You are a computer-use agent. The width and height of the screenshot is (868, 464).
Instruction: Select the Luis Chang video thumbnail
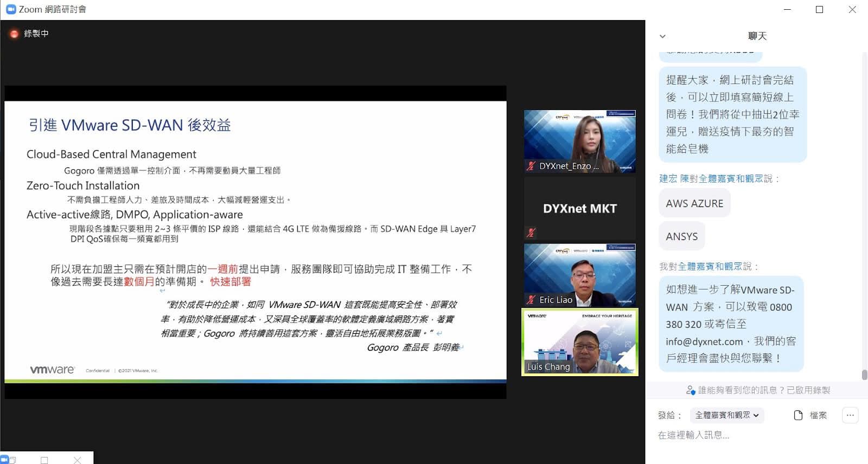[579, 342]
